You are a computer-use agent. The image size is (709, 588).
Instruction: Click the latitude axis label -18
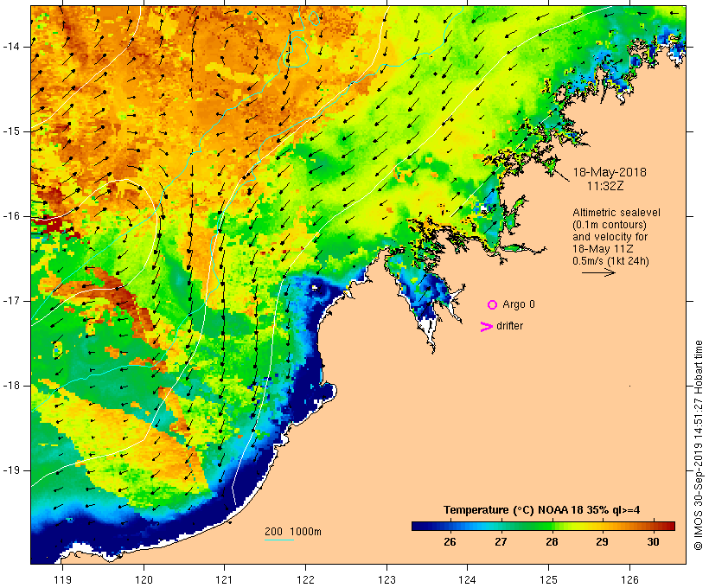[11, 386]
